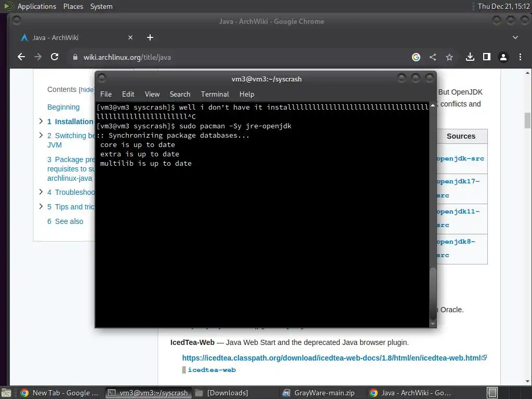This screenshot has width=532, height=399.
Task: Open the Chrome profile avatar
Action: [503, 57]
